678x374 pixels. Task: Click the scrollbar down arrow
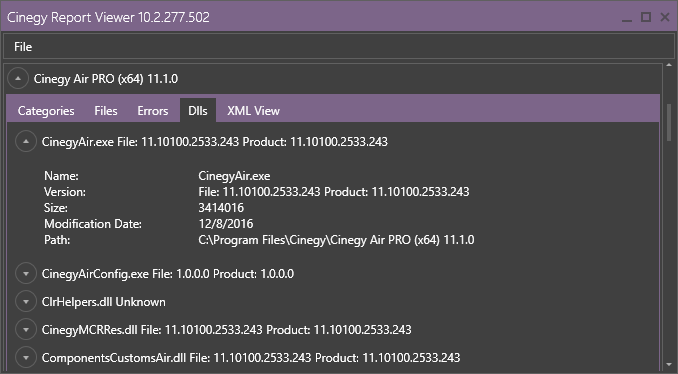(669, 364)
